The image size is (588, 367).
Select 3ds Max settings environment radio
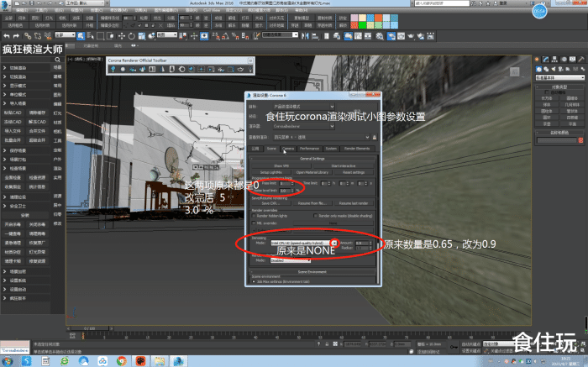[254, 281]
